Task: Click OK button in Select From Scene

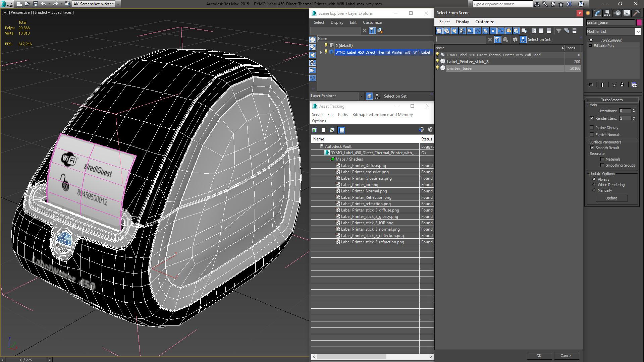Action: pos(539,356)
